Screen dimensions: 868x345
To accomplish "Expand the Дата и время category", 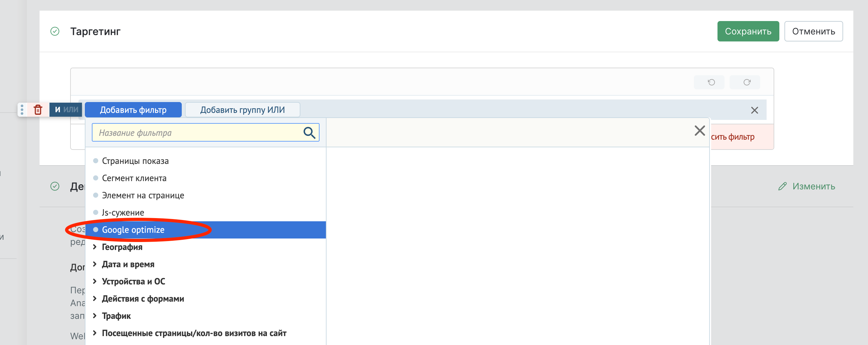I will coord(95,264).
